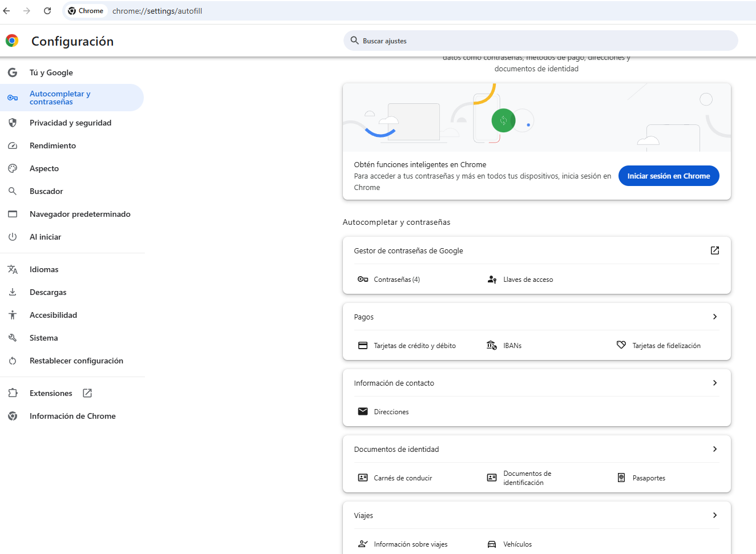Image resolution: width=756 pixels, height=554 pixels.
Task: Click the passport icon beside Pasaportes
Action: pyautogui.click(x=621, y=478)
